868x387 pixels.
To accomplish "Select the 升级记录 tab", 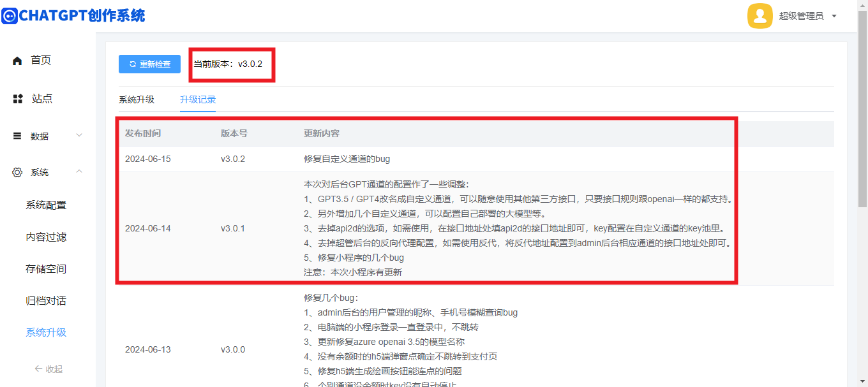I will point(198,99).
